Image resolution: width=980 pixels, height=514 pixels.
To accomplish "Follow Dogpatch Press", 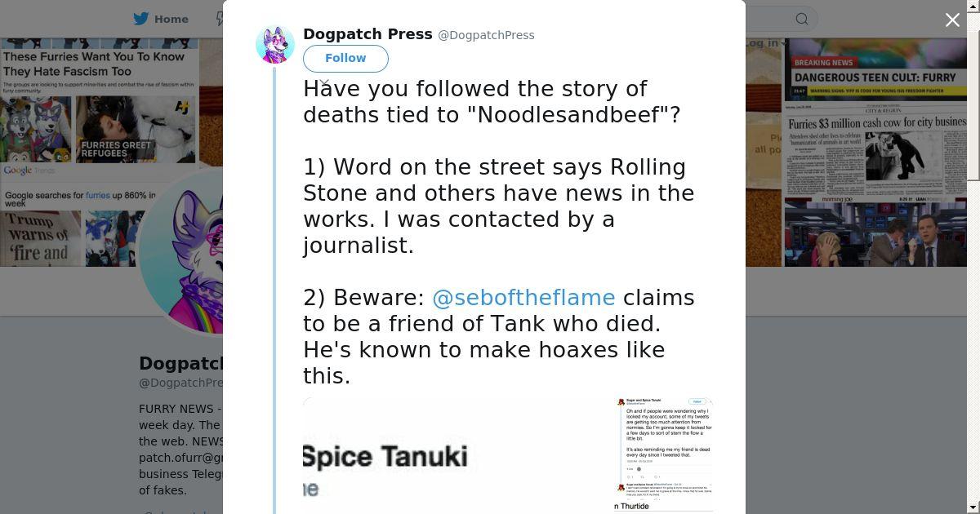I will 345,58.
